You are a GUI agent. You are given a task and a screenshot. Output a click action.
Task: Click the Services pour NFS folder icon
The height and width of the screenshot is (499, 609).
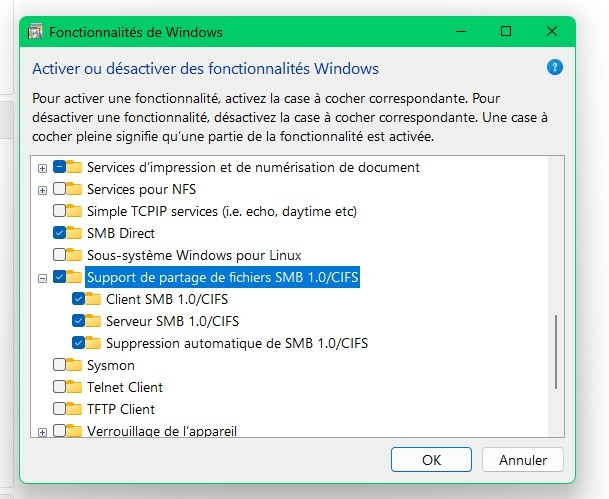pos(75,189)
